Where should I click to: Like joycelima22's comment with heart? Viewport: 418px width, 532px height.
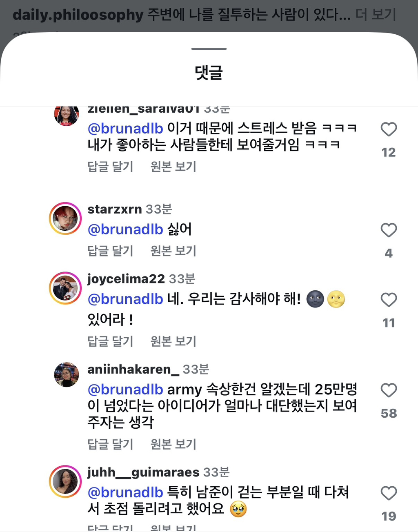pos(389,300)
